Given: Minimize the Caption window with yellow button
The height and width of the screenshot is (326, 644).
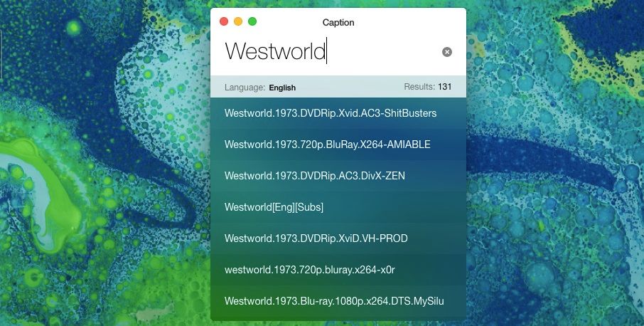Looking at the screenshot, I should point(238,22).
